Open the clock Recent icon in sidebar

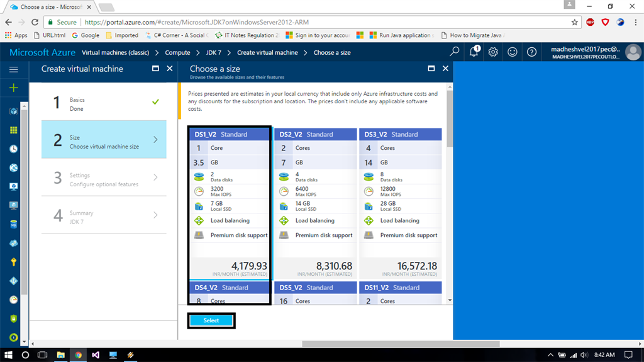tap(14, 149)
